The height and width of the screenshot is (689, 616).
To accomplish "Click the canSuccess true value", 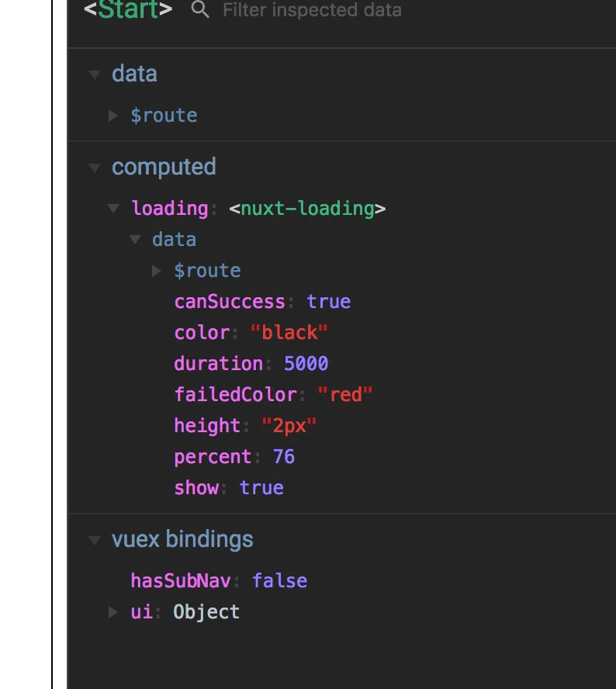I will (328, 302).
